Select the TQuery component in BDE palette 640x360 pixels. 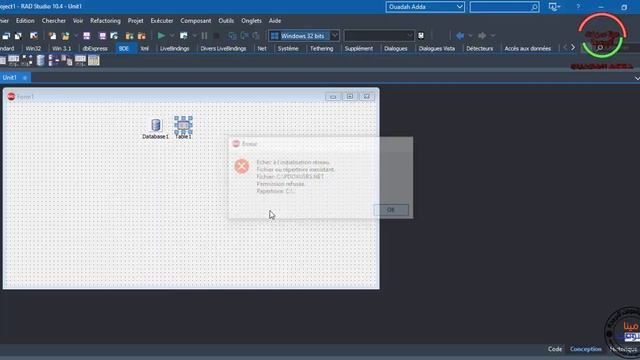pos(13,61)
